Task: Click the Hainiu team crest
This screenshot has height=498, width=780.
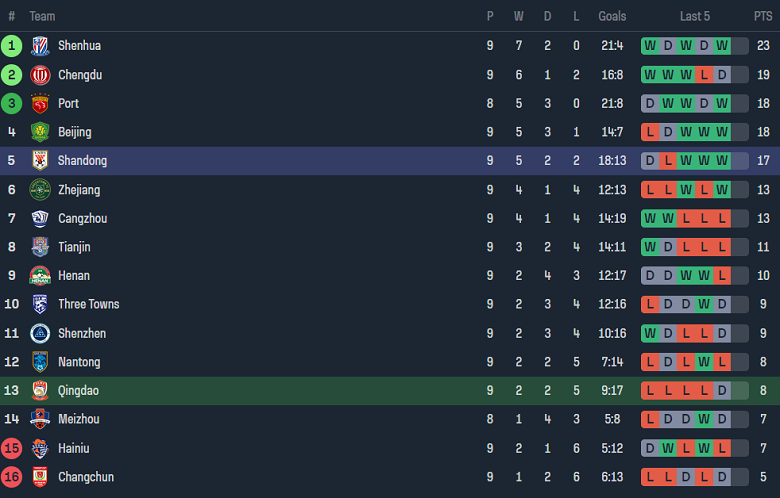Action: coord(40,449)
